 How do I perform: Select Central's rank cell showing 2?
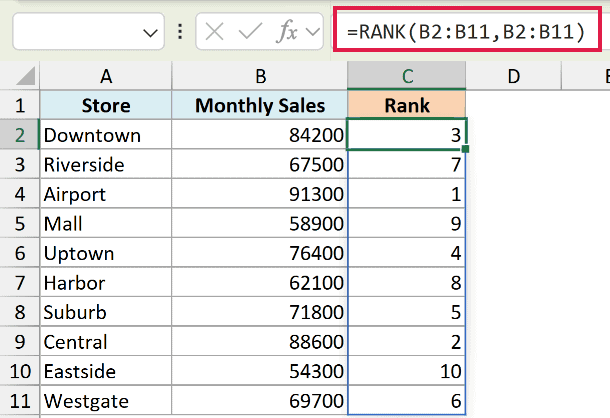(407, 342)
